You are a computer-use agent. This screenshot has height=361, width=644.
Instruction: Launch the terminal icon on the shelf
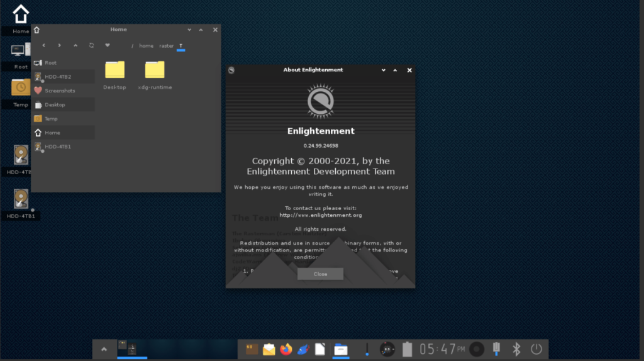252,349
